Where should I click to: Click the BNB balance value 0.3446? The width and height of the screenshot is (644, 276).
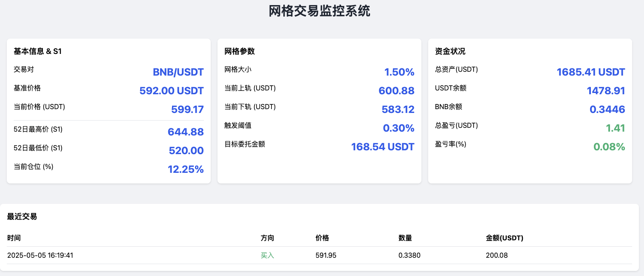click(607, 110)
